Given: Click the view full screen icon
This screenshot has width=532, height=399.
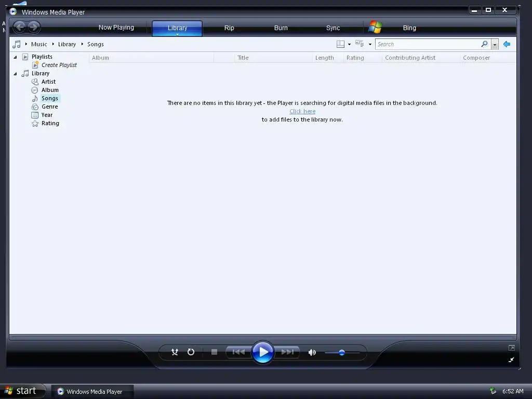Looking at the screenshot, I should tap(512, 348).
